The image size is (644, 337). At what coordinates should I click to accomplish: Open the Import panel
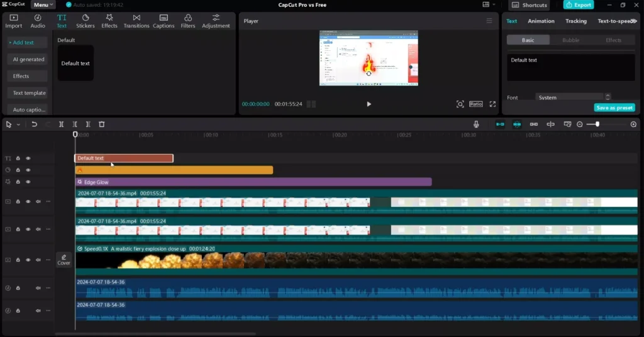point(14,21)
